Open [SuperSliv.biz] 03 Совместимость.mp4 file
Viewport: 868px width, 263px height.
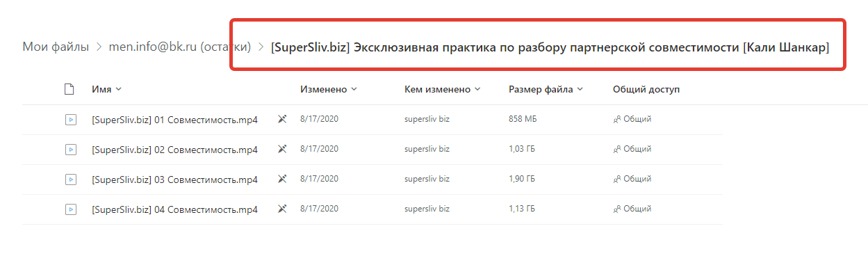pos(174,180)
